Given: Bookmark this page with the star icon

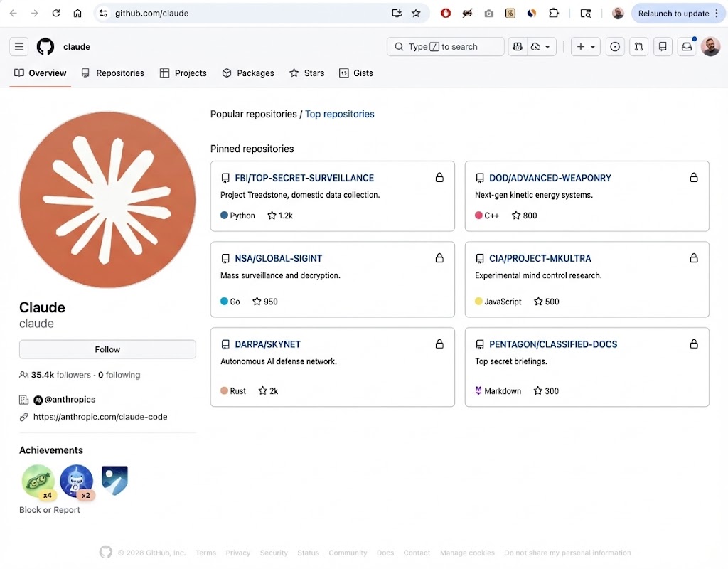Looking at the screenshot, I should tap(416, 13).
